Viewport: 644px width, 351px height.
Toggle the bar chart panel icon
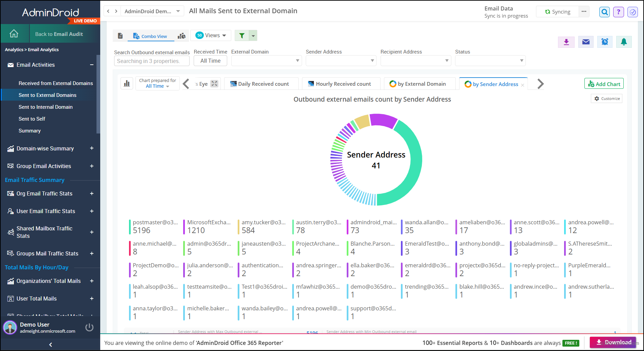pos(127,83)
